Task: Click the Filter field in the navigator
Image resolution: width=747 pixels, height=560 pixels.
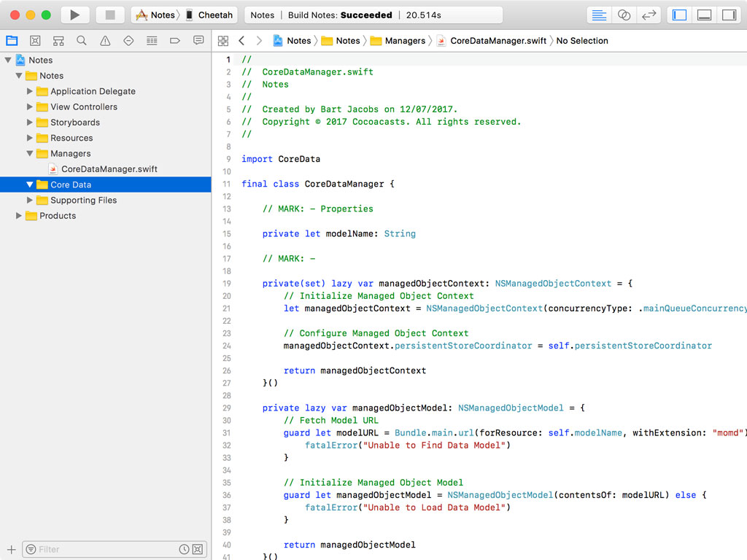Action: pos(102,549)
